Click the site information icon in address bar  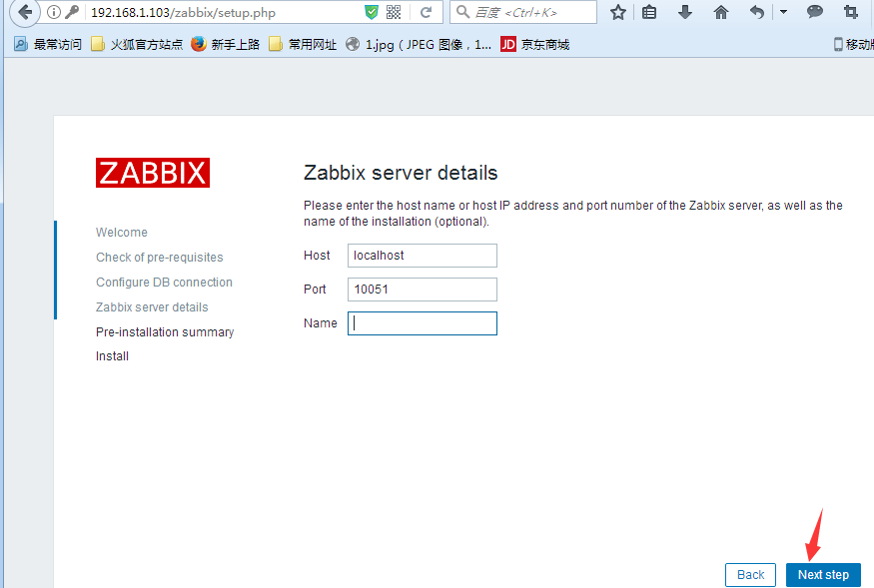(54, 13)
